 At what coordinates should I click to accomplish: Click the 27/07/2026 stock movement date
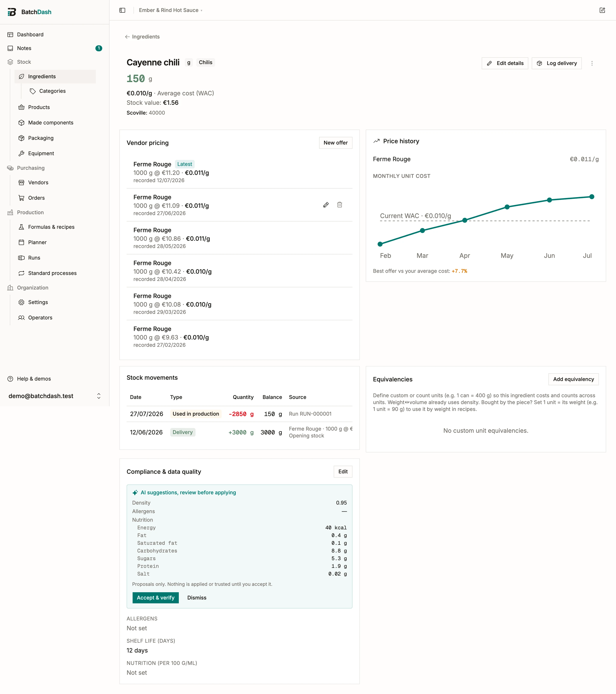tap(146, 414)
